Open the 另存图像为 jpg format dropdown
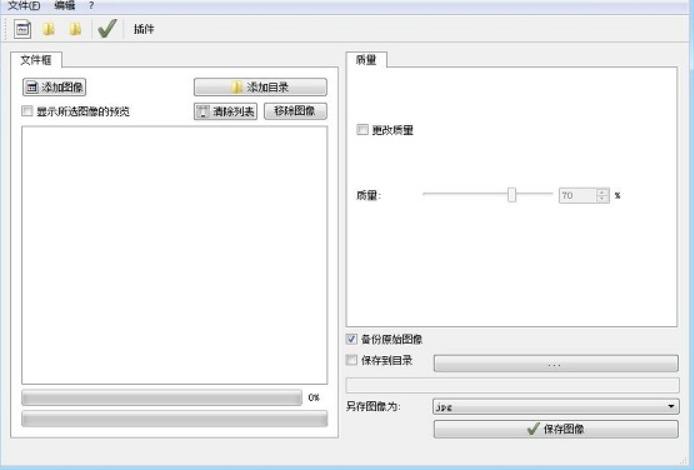Image resolution: width=694 pixels, height=470 pixels. pos(556,406)
